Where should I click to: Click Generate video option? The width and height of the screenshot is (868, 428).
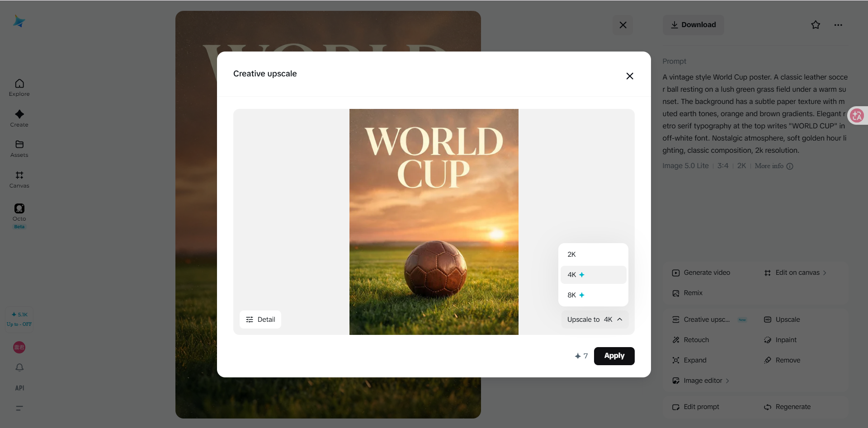pos(701,273)
